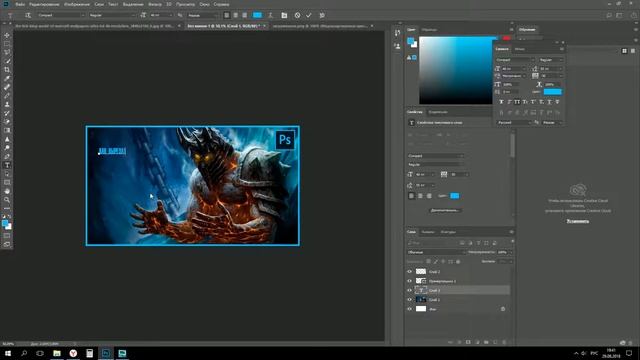The width and height of the screenshot is (640, 360).
Task: Open Calculator from taskbar
Action: click(x=89, y=353)
